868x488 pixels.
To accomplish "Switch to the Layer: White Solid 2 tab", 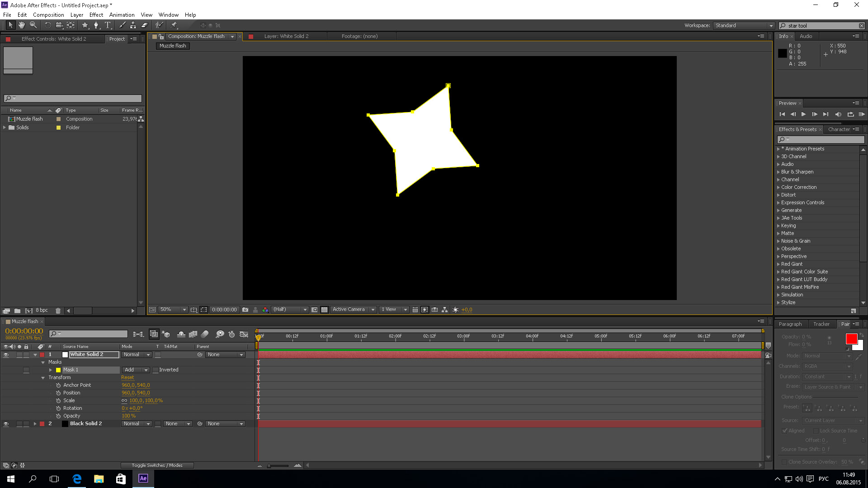I will click(286, 36).
